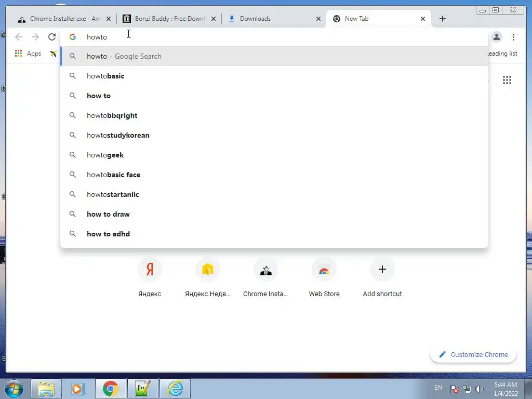Click the taskbar clock showing 5:44 AM
This screenshot has height=399, width=532.
click(506, 389)
